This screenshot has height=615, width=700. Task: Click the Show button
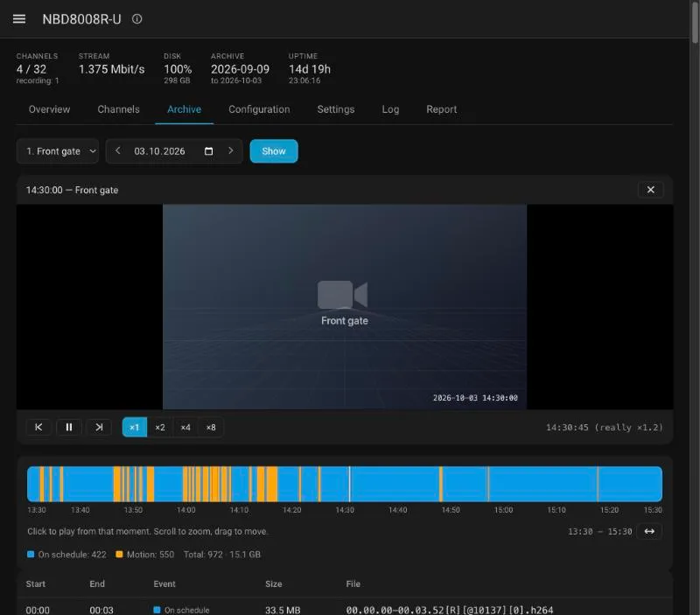click(274, 150)
